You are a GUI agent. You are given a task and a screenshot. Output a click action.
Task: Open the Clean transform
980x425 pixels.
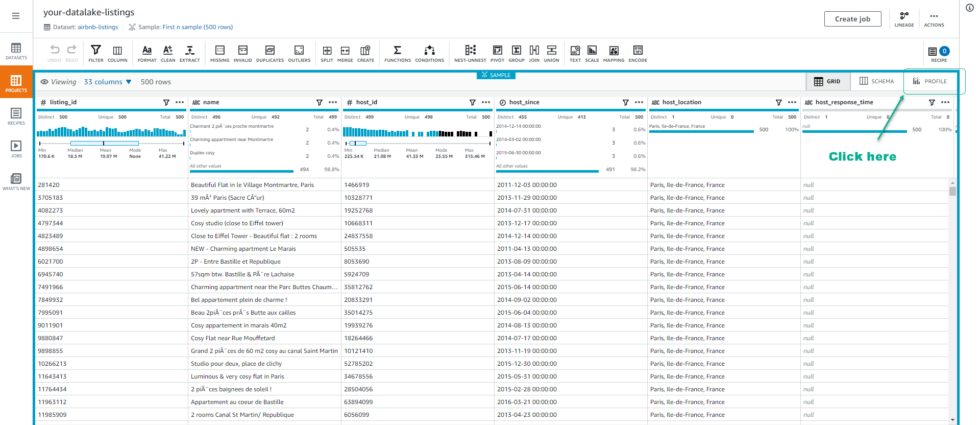(x=168, y=53)
